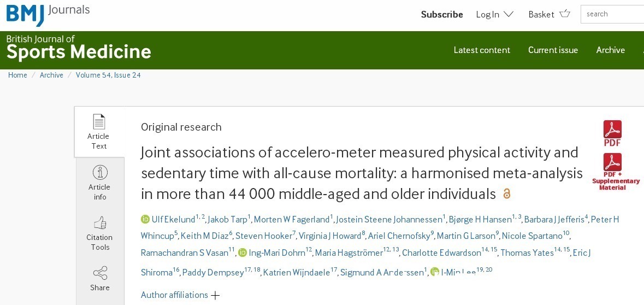Open author Jakob Tarp's link
The image size is (644, 305).
pos(227,219)
